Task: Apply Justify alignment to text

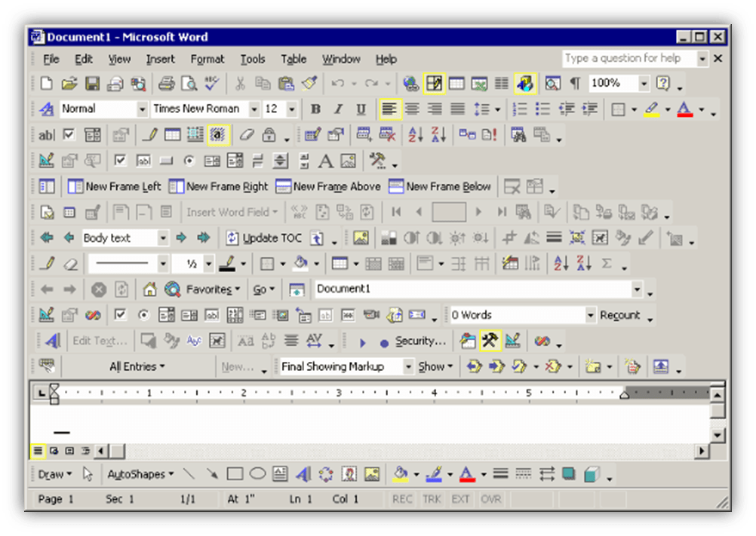Action: [457, 109]
